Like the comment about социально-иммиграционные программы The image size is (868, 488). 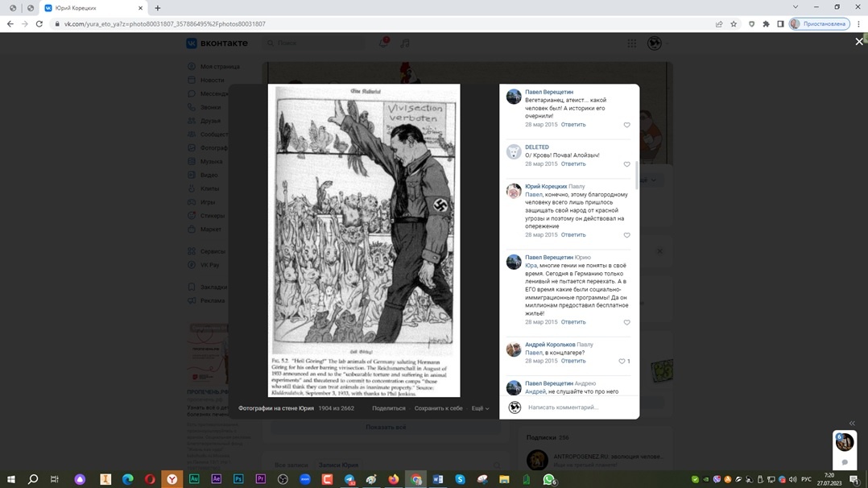pyautogui.click(x=626, y=322)
